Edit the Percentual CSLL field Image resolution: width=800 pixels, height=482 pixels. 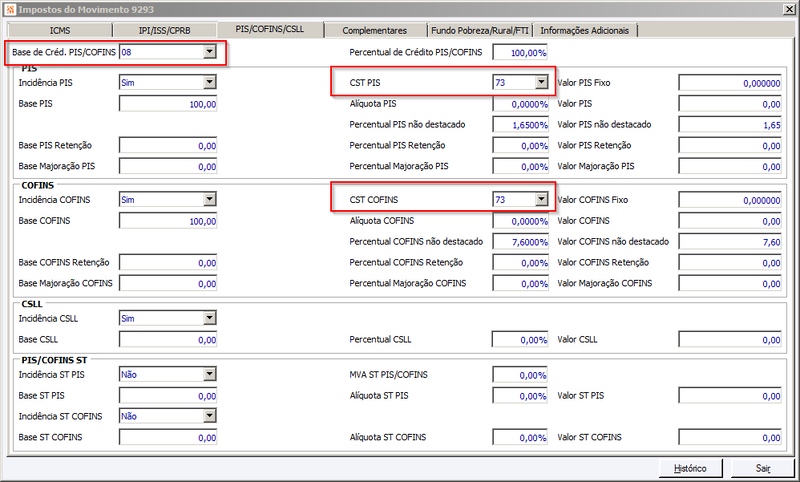point(520,340)
